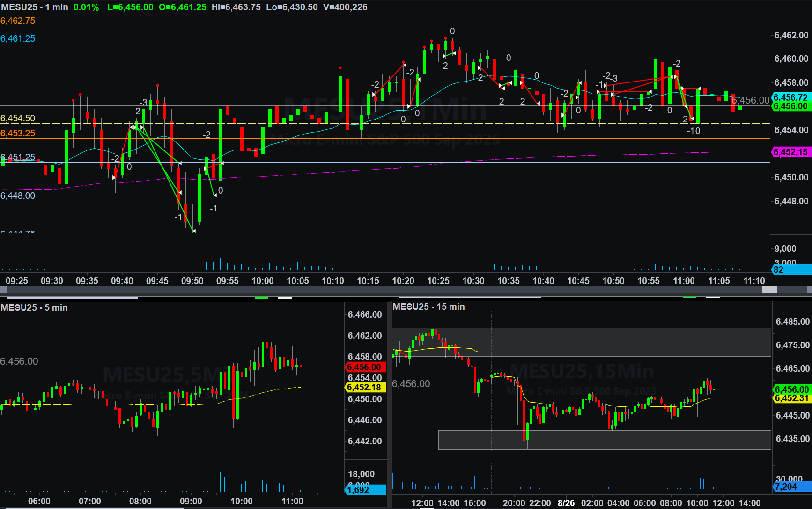The width and height of the screenshot is (812, 509).
Task: Click the horizontal scrollbar thumb at right end
Action: 769,290
